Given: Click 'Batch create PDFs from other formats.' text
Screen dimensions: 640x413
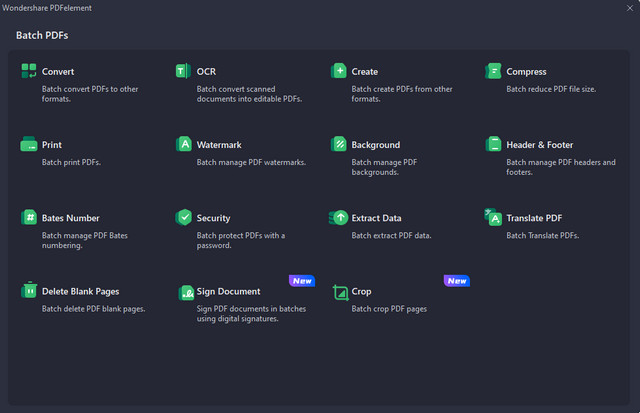Looking at the screenshot, I should tap(402, 94).
